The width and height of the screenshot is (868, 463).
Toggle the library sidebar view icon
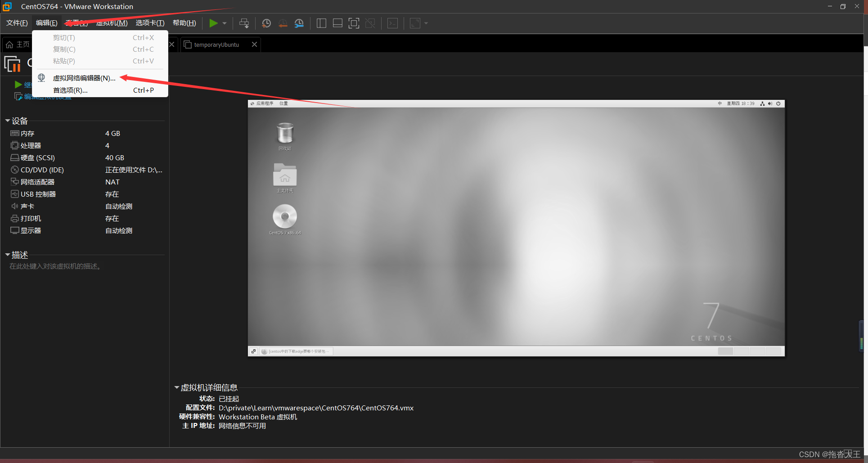[321, 23]
